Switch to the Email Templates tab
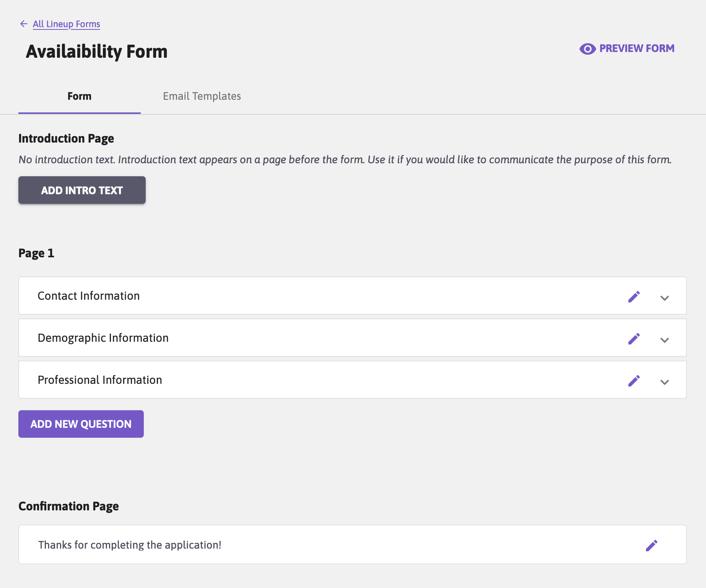706x588 pixels. tap(202, 96)
